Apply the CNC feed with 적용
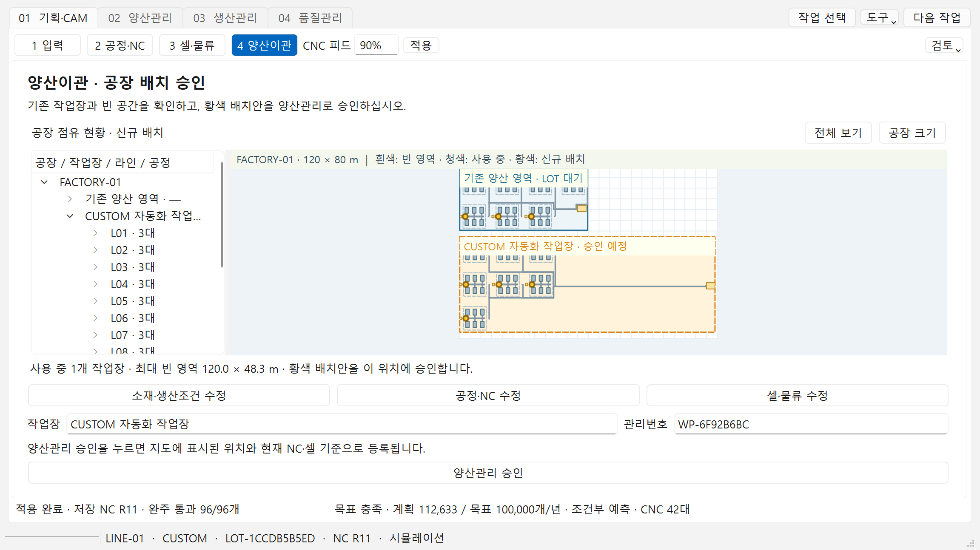980x550 pixels. [x=421, y=45]
